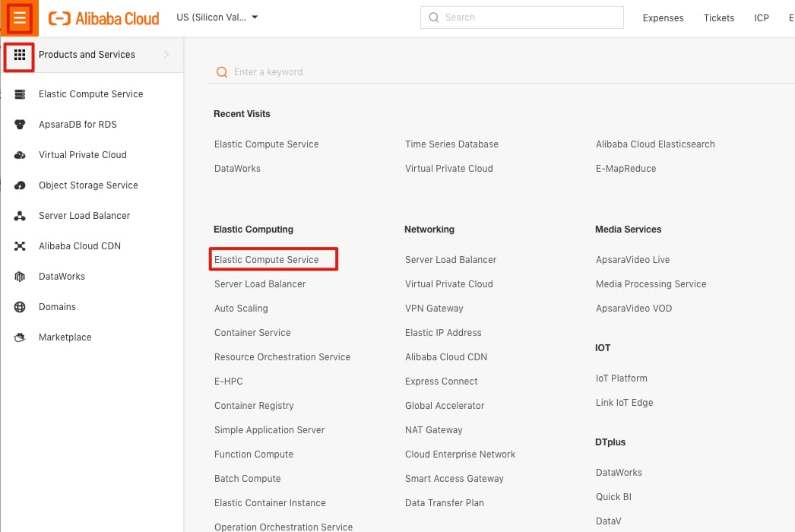The image size is (795, 532).
Task: Open Cloud Enterprise Network link
Action: coord(460,455)
